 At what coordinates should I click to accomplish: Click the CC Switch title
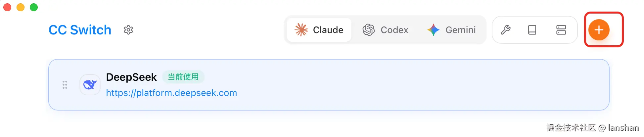(80, 30)
